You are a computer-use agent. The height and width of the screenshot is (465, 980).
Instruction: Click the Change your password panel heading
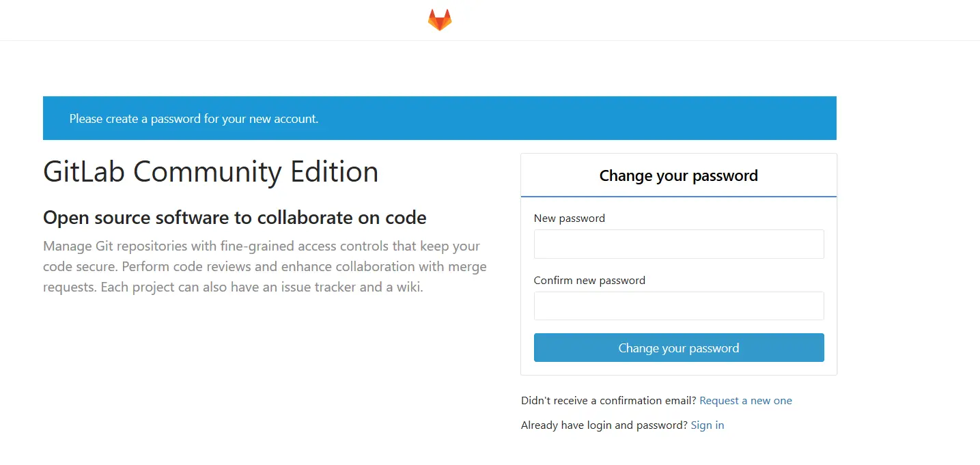click(x=678, y=175)
